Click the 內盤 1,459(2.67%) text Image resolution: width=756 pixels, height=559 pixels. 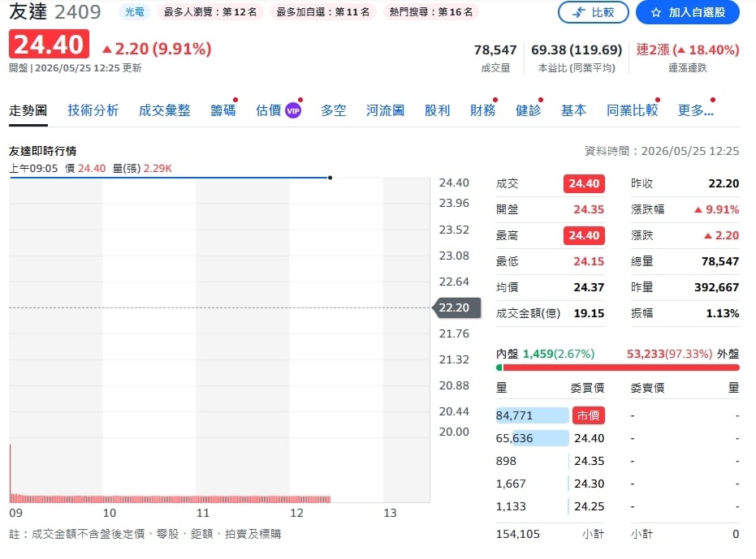click(x=546, y=355)
